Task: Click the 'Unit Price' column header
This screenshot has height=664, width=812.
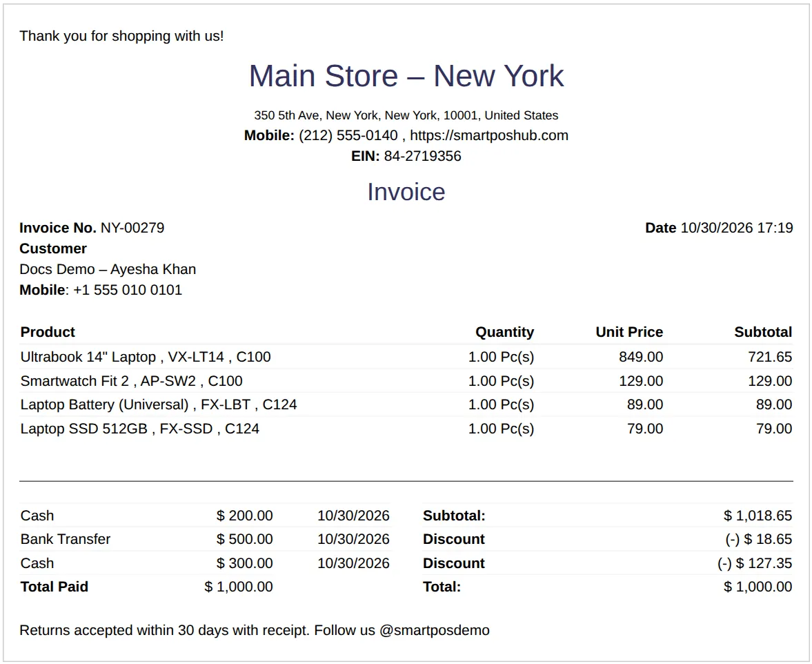Action: tap(629, 332)
